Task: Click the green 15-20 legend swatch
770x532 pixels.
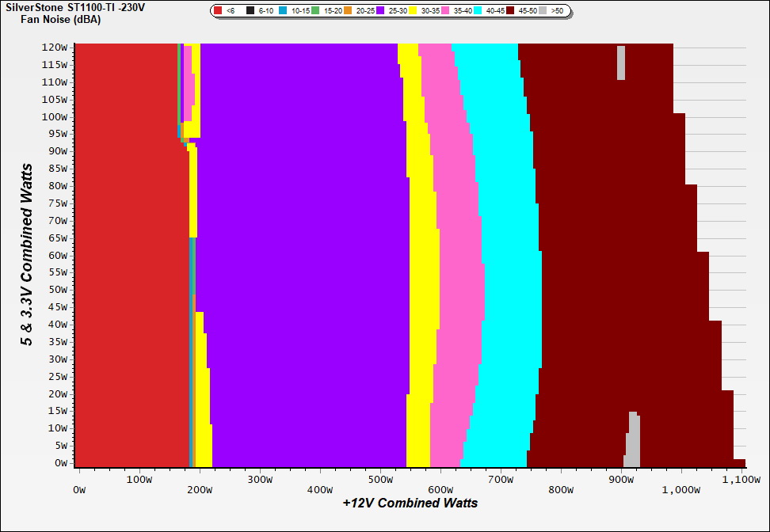Action: 317,11
